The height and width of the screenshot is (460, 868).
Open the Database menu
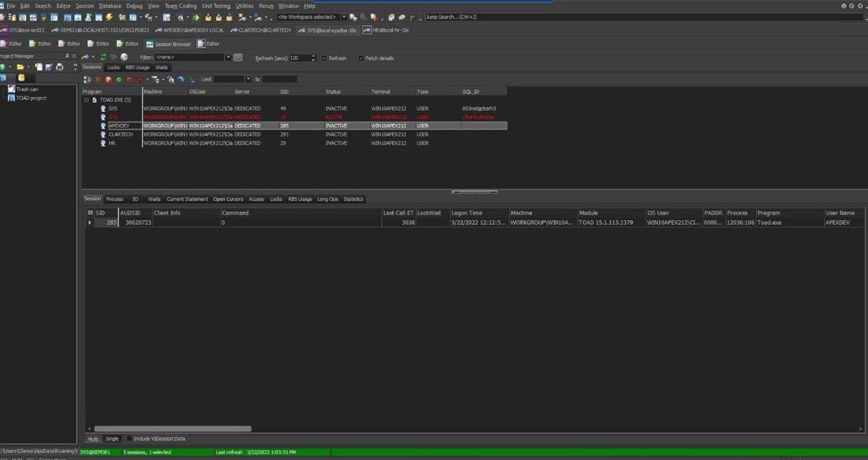tap(110, 6)
